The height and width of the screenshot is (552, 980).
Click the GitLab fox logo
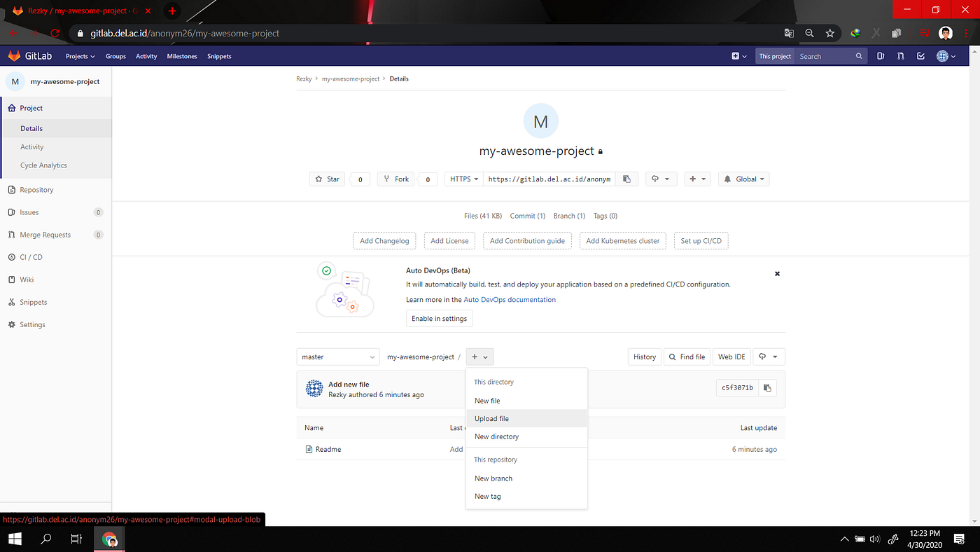(14, 56)
